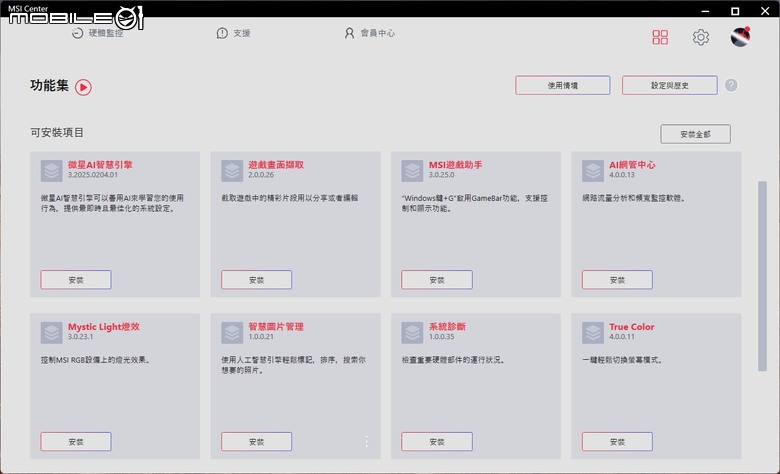This screenshot has width=780, height=474.
Task: Open the 會員中心 member center tab
Action: 370,33
